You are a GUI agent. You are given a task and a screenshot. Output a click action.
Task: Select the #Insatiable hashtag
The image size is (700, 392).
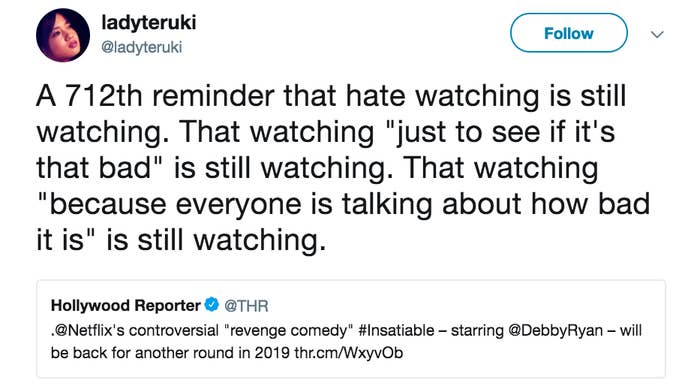coord(396,330)
